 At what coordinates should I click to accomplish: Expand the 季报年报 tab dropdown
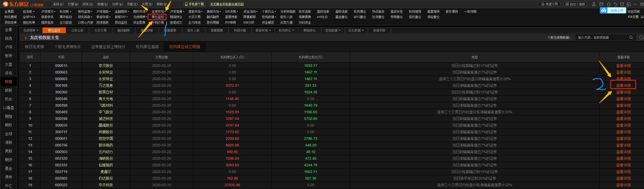tap(263, 30)
